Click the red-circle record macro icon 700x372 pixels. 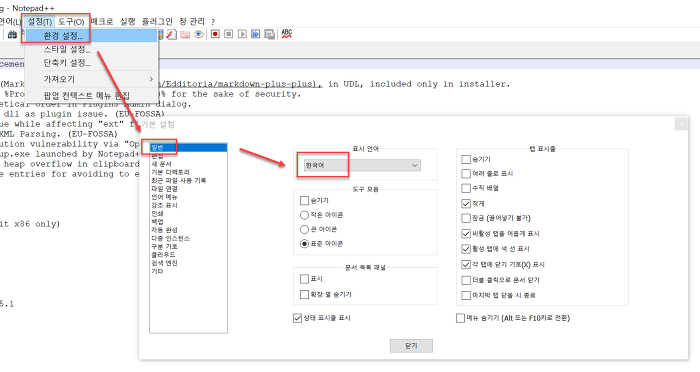click(215, 34)
